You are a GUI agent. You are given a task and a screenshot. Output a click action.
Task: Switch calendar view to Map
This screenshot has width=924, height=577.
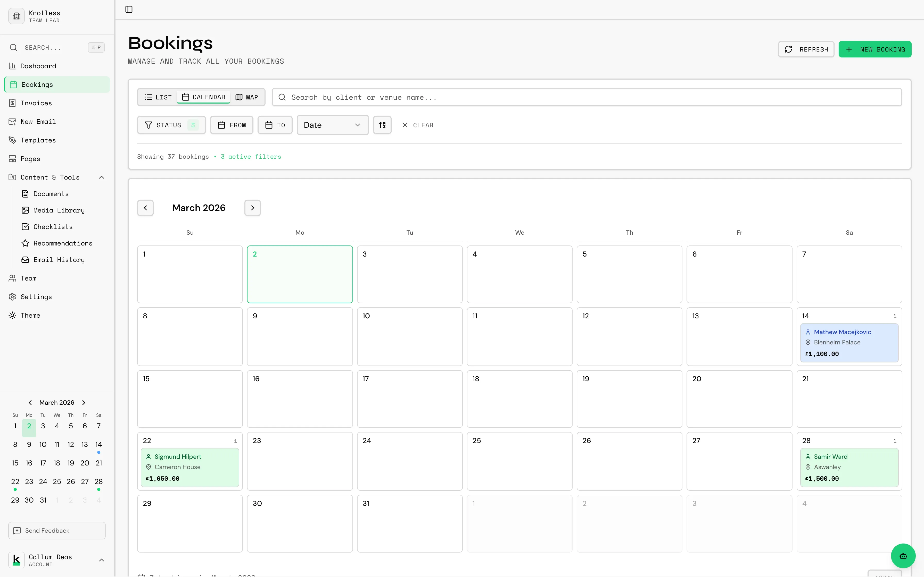tap(247, 97)
